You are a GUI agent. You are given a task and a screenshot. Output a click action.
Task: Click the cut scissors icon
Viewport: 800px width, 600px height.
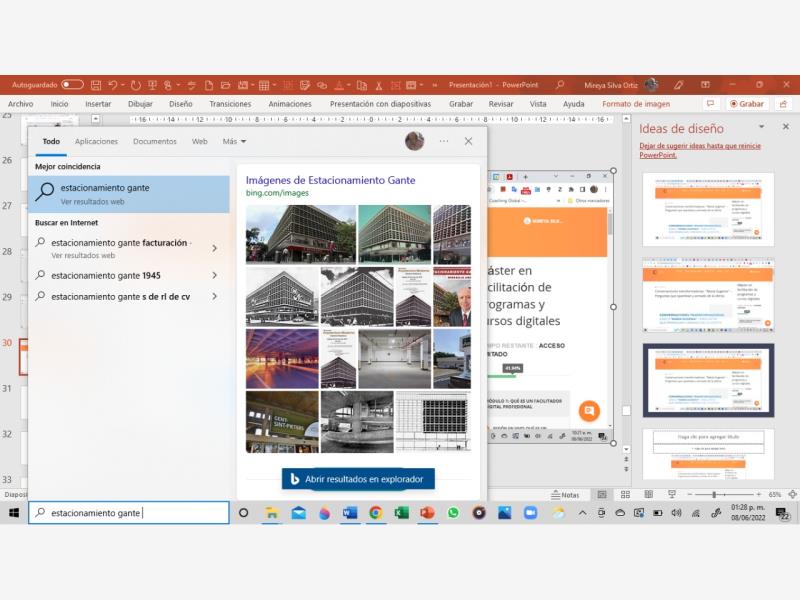click(379, 85)
